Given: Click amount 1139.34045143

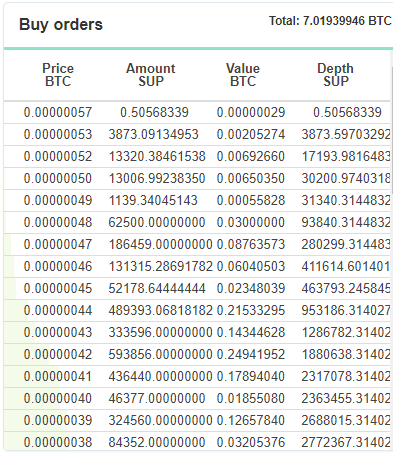Looking at the screenshot, I should (153, 200).
